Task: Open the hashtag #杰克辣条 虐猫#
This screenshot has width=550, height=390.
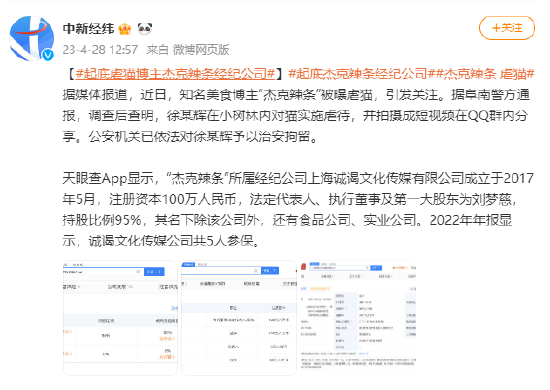Action: 485,74
